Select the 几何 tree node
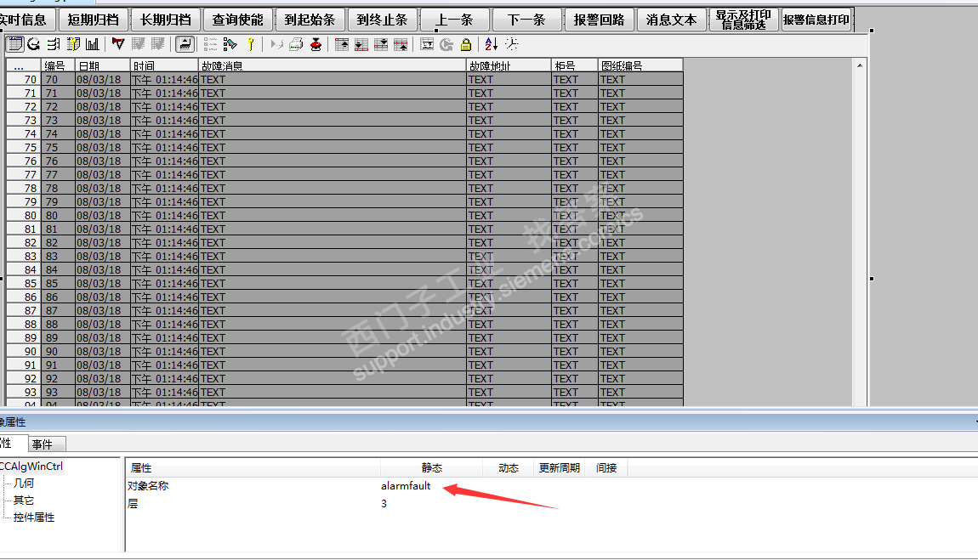Viewport: 978px width, 560px height. click(24, 484)
